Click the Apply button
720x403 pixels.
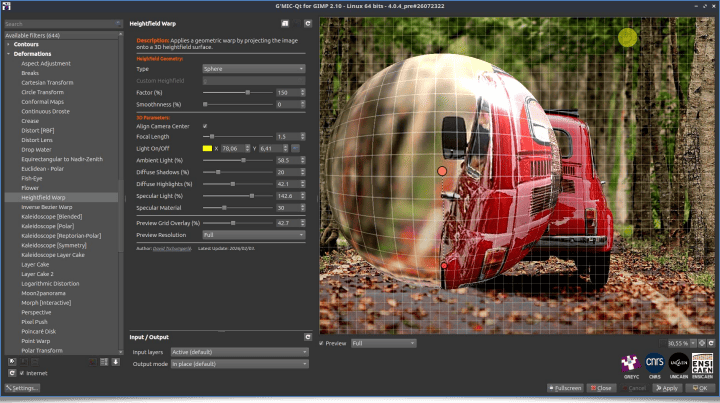coord(667,388)
